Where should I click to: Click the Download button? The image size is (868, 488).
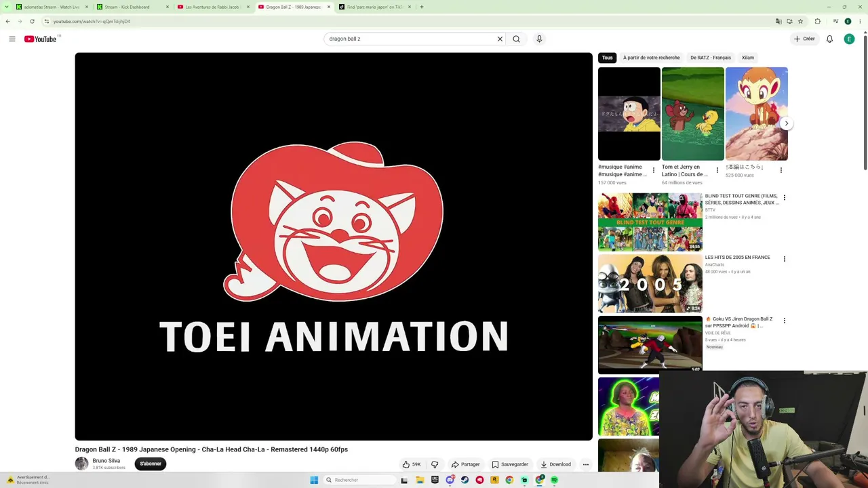(555, 464)
